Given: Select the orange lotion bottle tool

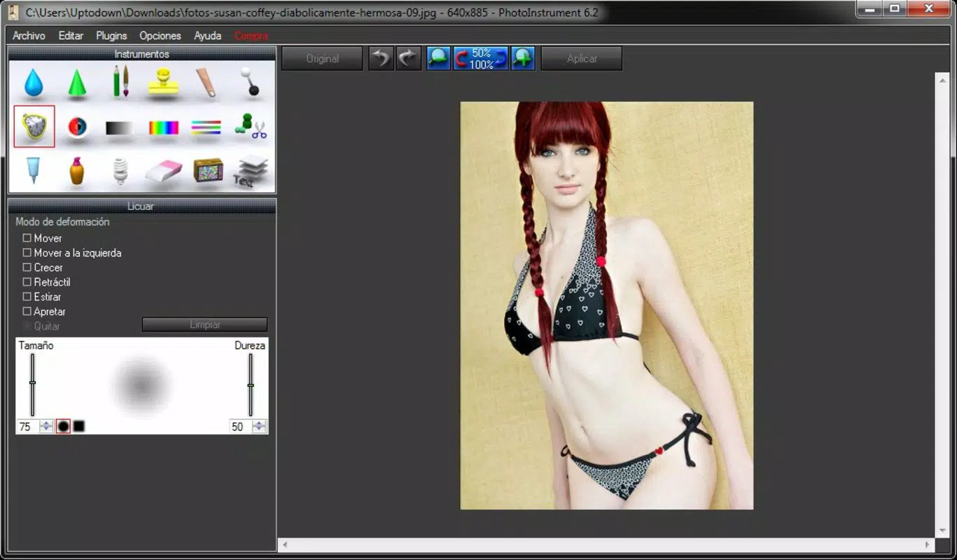Looking at the screenshot, I should coord(77,171).
